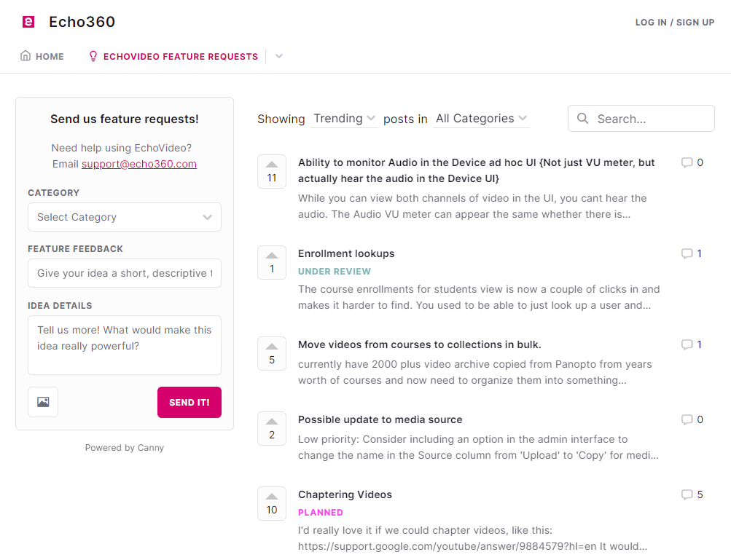Submit the request with Send It!
This screenshot has width=731, height=560.
pyautogui.click(x=189, y=402)
